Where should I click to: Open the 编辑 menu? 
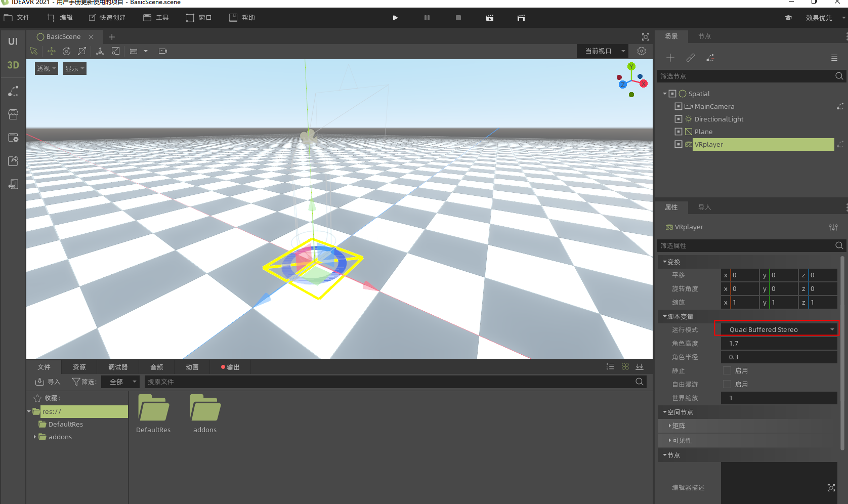(x=60, y=18)
